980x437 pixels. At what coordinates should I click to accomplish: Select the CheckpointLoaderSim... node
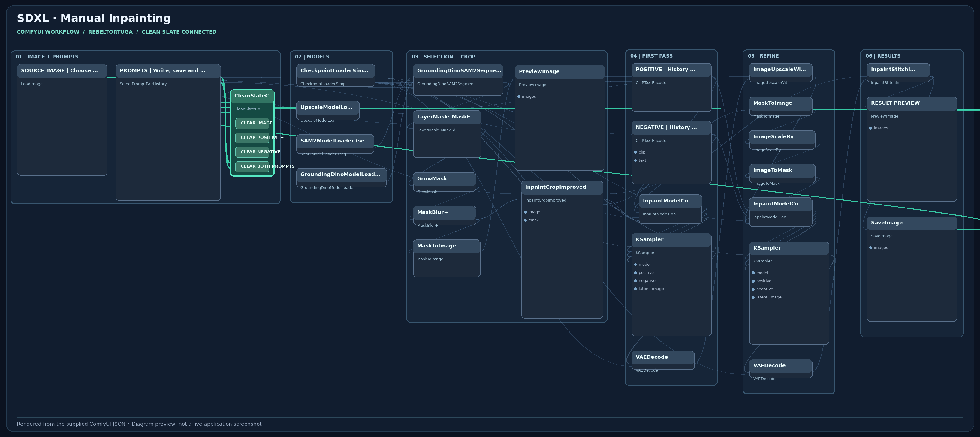[336, 75]
